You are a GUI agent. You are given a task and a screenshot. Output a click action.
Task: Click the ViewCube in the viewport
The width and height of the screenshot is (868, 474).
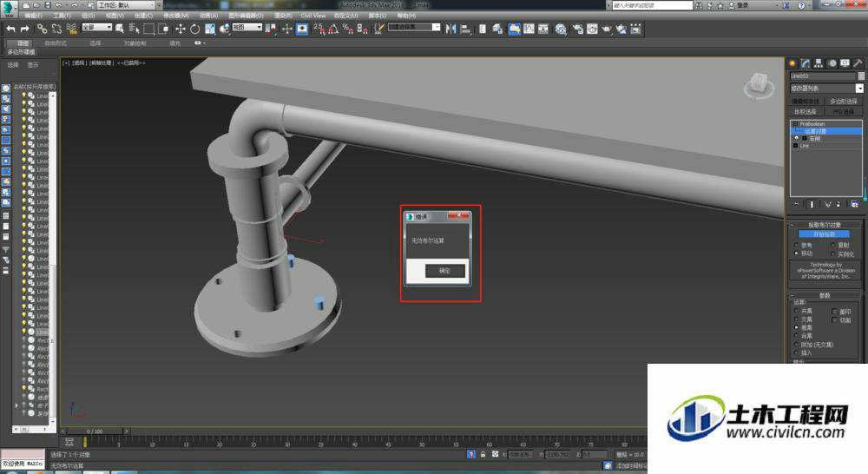pos(759,85)
